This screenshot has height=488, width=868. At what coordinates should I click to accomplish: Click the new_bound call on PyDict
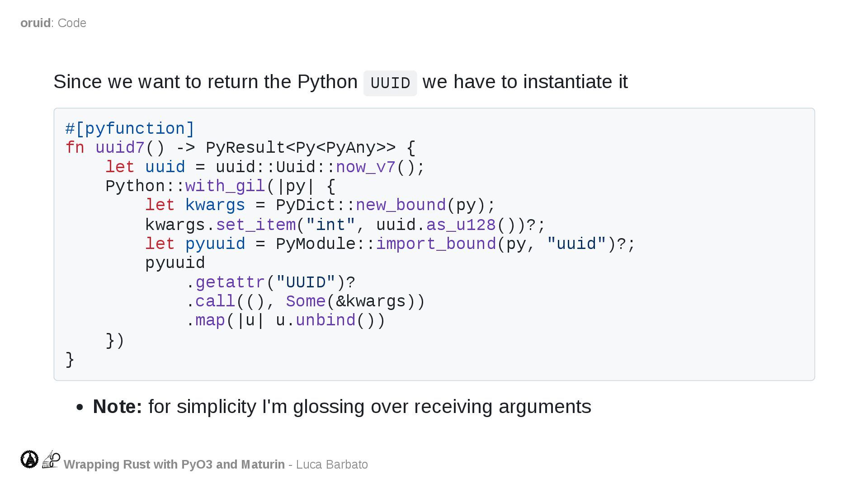[401, 205]
